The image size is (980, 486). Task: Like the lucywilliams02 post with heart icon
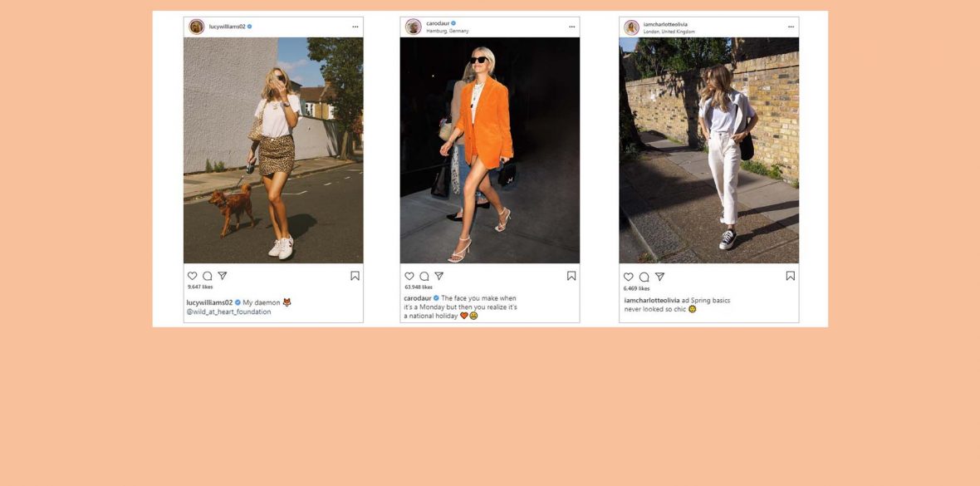(192, 276)
